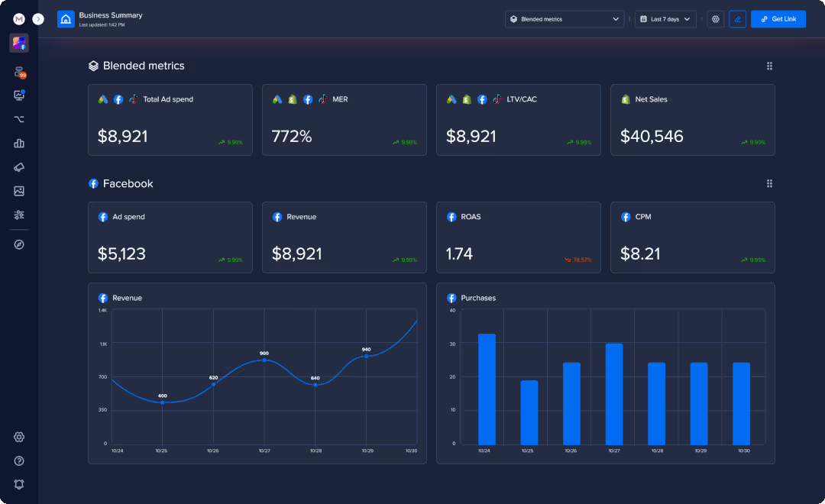Viewport: 825px width, 504px height.
Task: Open the attribution flow icon in sidebar
Action: coord(19,119)
